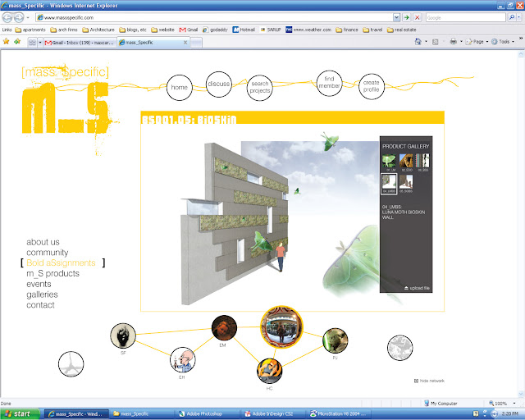Open the apartments favorites folder

30,30
